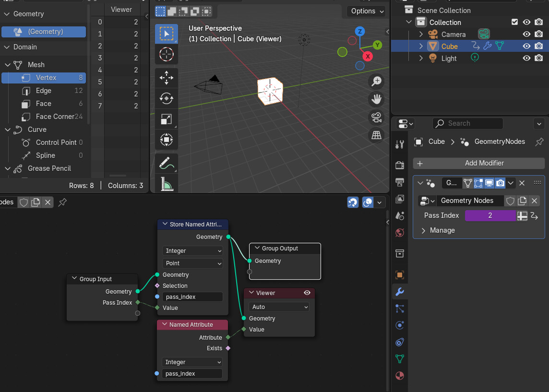Click the pan hand icon in viewport
The image size is (549, 392).
(376, 99)
